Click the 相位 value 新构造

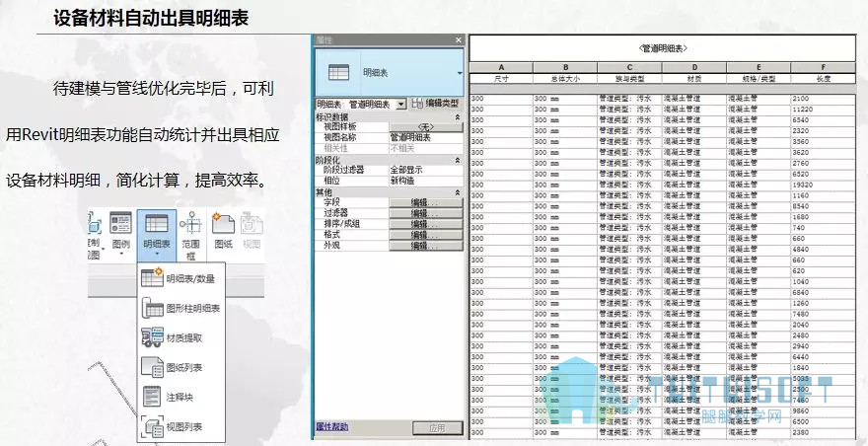(426, 181)
